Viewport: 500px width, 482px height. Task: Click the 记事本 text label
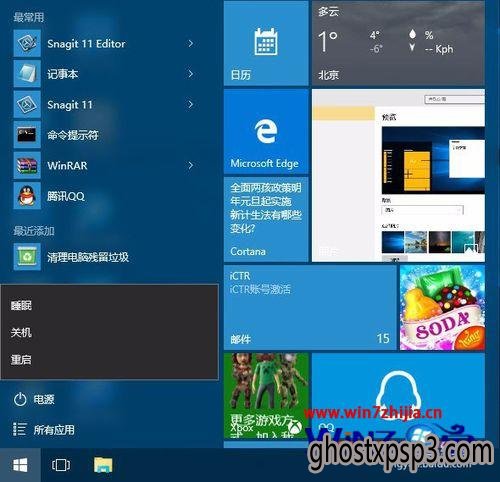click(63, 74)
